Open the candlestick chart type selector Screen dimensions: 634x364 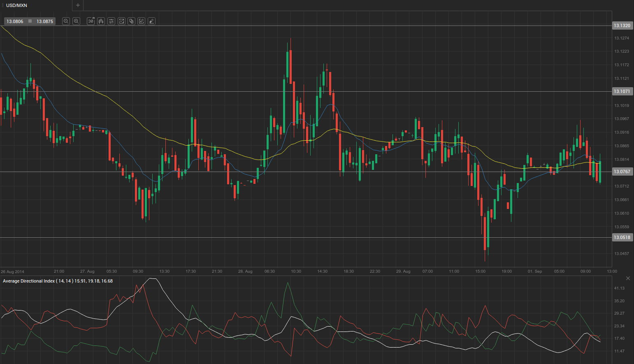coord(101,21)
